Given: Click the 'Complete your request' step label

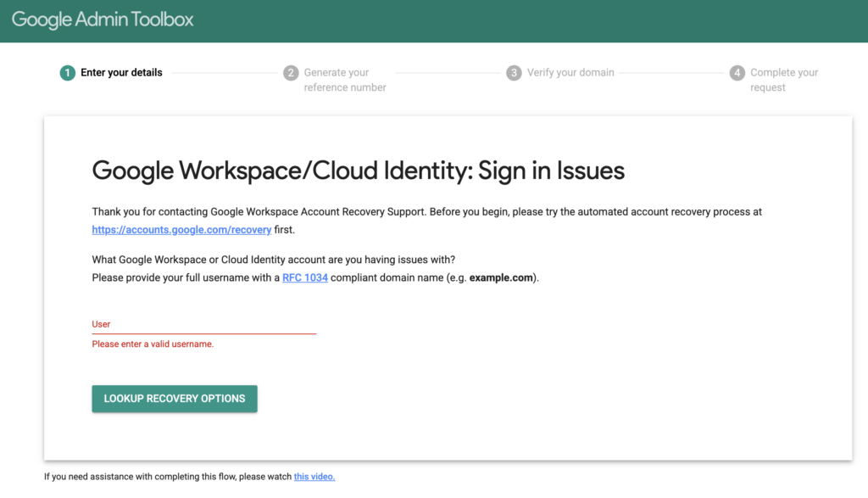Looking at the screenshot, I should click(x=784, y=80).
